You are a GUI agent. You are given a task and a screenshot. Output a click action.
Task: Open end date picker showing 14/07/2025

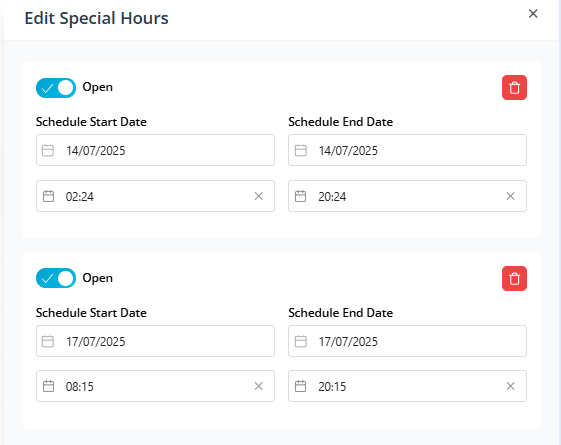tap(408, 150)
